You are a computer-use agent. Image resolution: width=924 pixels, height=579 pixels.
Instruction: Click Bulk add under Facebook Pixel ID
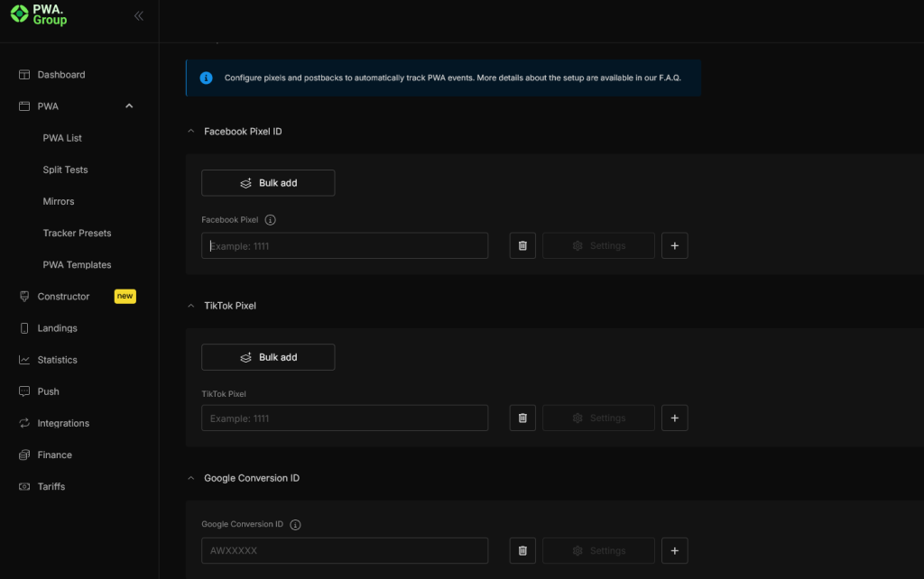point(268,183)
